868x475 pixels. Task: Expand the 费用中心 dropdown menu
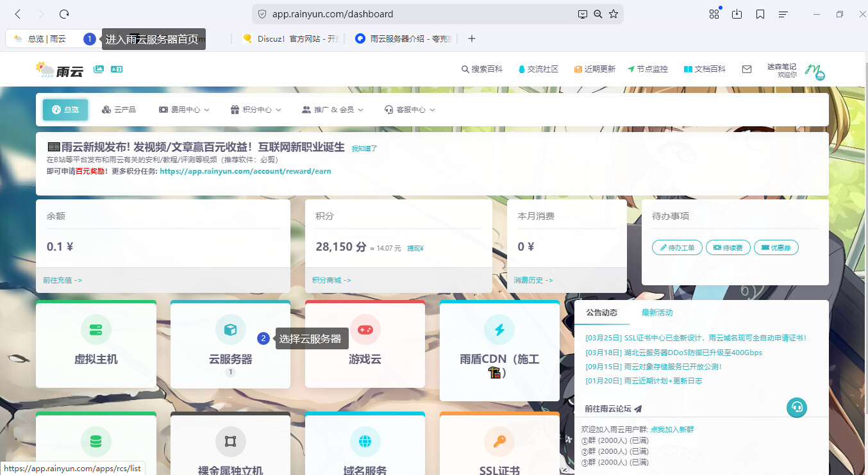click(x=184, y=110)
